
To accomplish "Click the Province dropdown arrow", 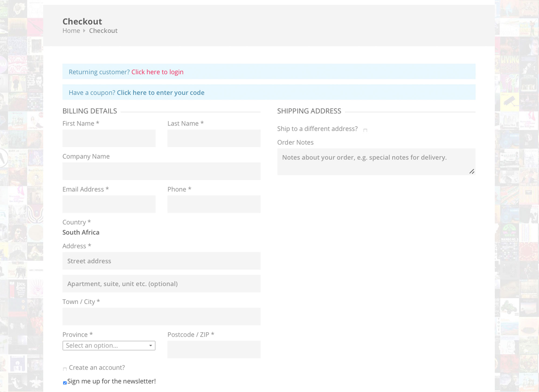I will 150,346.
